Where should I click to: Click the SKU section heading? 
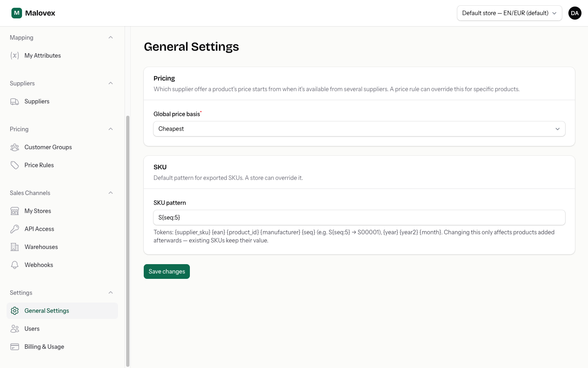click(x=160, y=167)
